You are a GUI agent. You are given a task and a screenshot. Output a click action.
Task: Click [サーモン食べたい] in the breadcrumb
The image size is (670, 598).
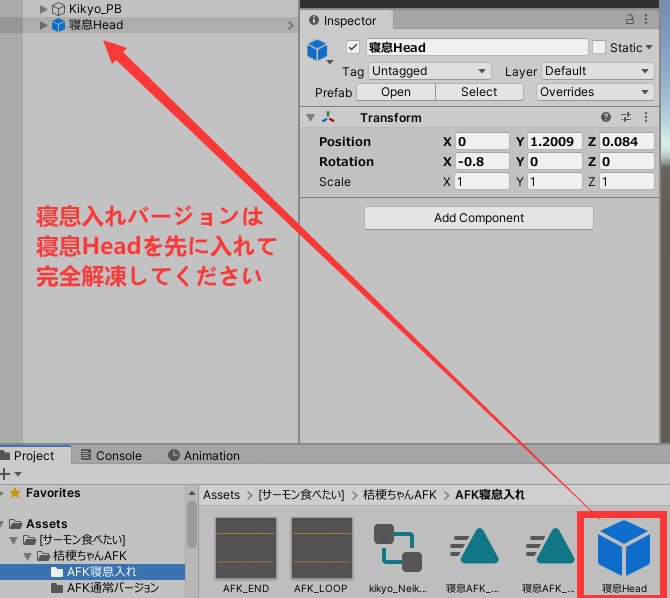click(x=301, y=495)
